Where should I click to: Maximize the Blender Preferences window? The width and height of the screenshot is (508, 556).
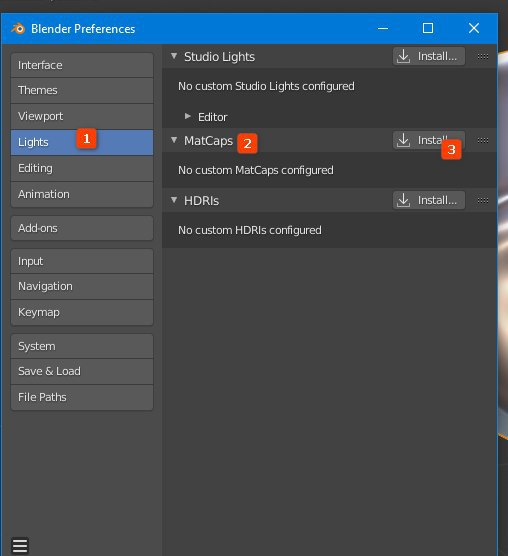428,28
